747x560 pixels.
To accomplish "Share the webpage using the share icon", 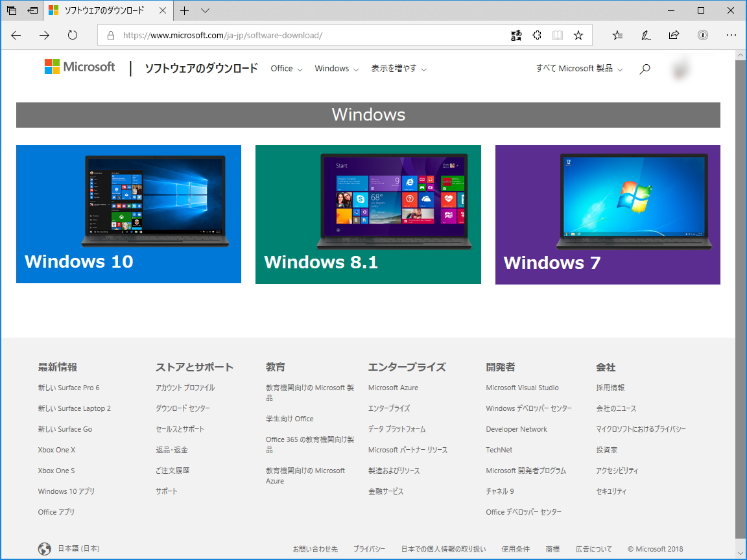I will [674, 36].
